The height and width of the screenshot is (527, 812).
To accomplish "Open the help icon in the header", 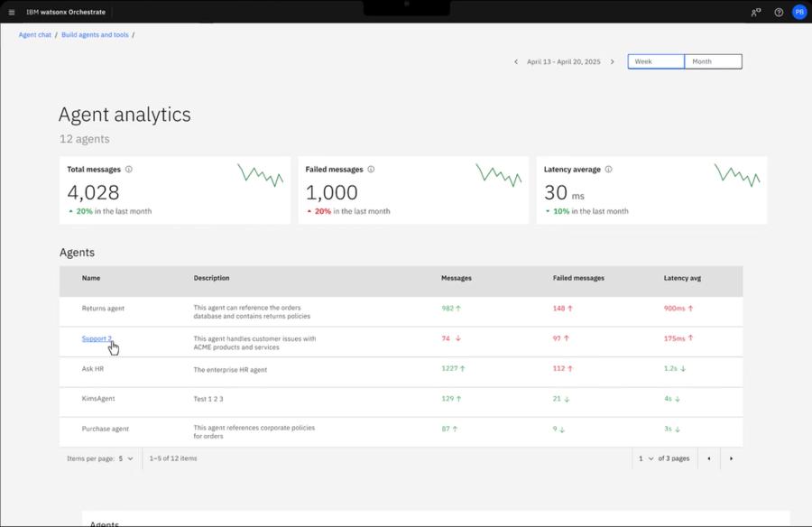I will coord(778,12).
